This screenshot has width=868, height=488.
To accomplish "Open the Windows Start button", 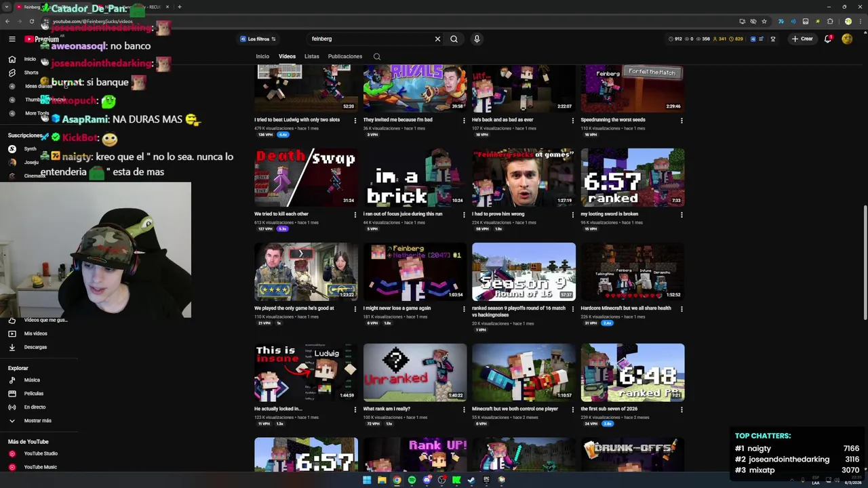I will (367, 480).
